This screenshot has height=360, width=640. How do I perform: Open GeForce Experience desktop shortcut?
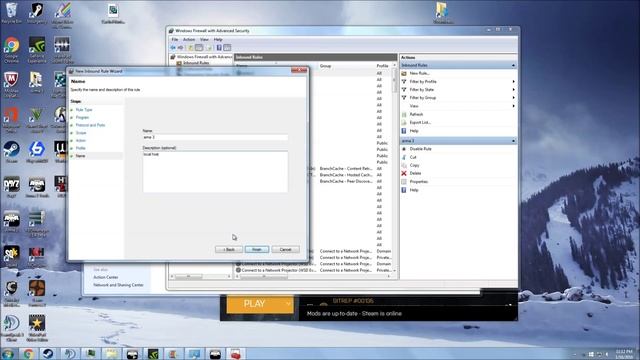[x=37, y=49]
